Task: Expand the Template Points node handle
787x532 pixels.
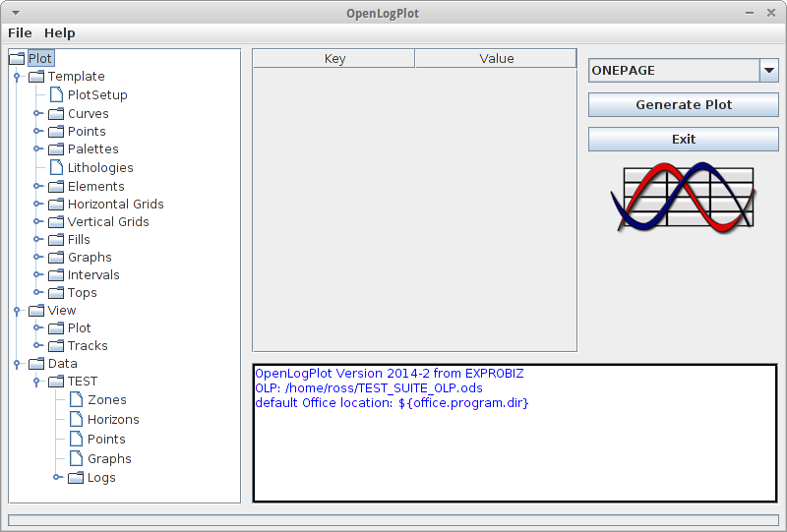Action: (36, 131)
